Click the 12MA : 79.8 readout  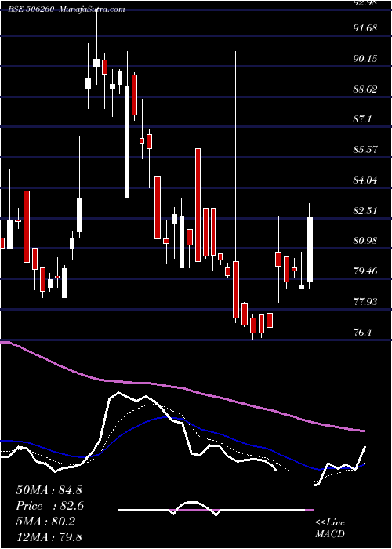[49, 536]
